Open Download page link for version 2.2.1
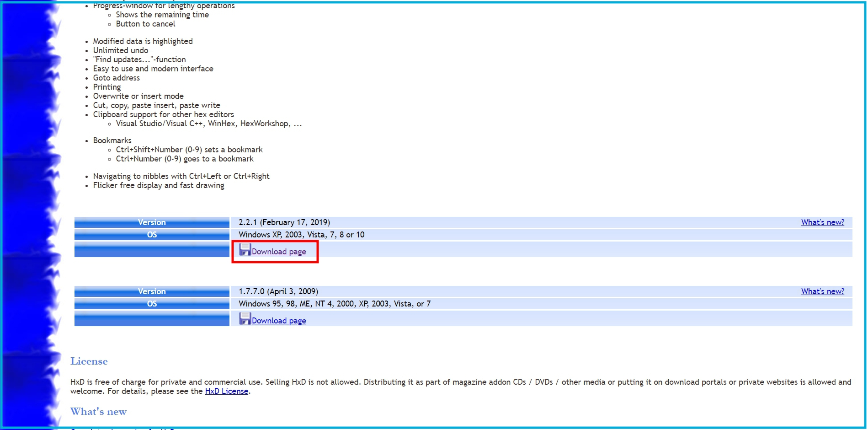 (x=279, y=252)
